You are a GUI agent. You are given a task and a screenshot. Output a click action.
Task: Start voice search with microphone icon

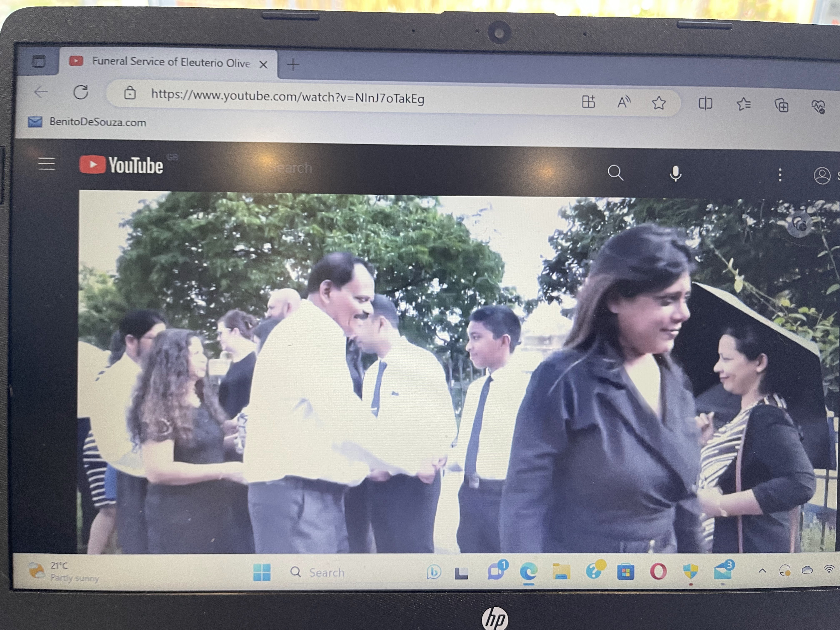pyautogui.click(x=675, y=174)
